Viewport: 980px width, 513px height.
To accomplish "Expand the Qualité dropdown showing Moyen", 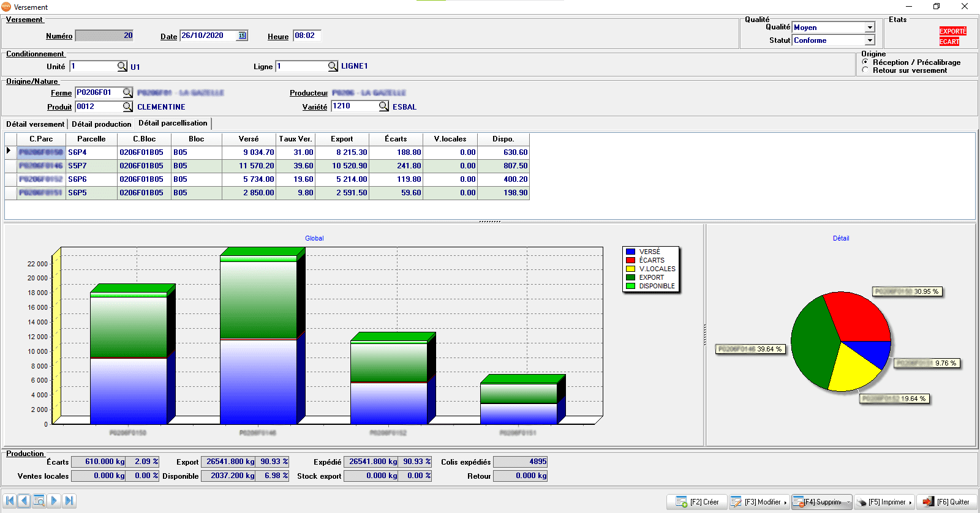I will click(x=870, y=28).
